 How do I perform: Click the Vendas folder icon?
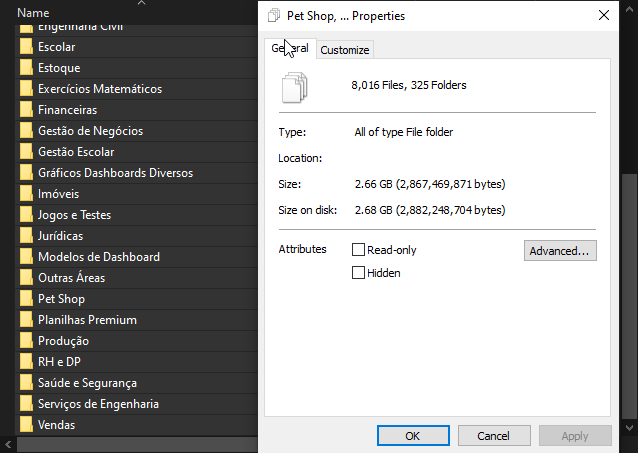tap(26, 425)
